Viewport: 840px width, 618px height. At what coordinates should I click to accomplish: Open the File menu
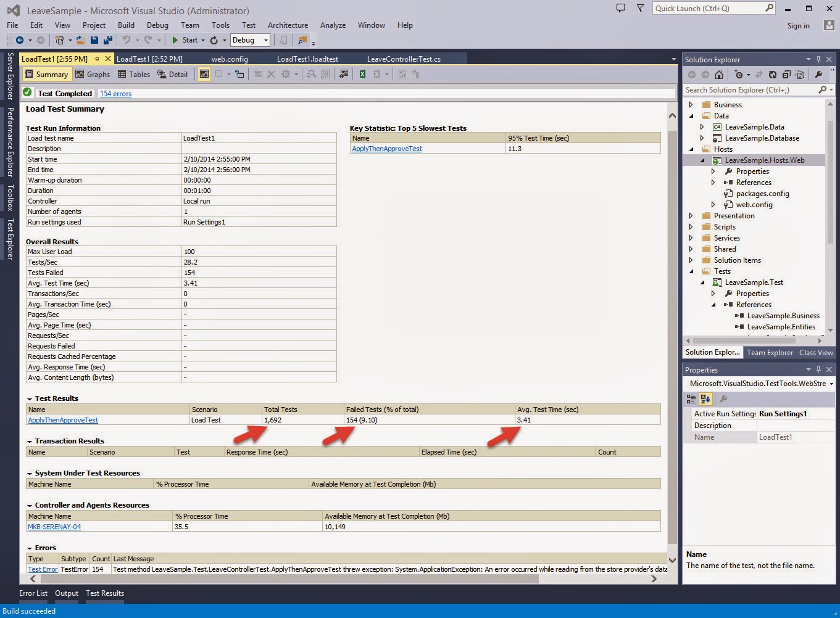click(x=12, y=25)
